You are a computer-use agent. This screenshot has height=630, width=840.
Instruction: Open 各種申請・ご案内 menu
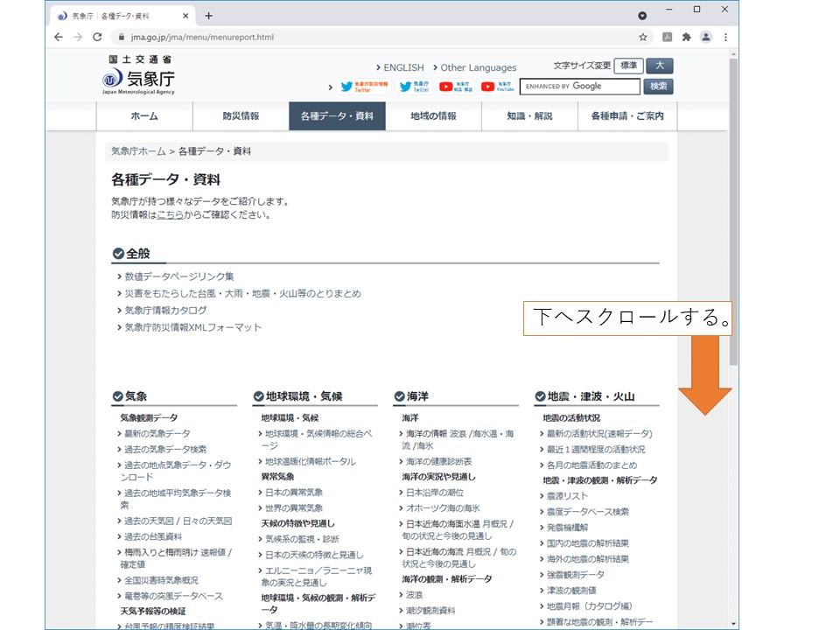[627, 115]
